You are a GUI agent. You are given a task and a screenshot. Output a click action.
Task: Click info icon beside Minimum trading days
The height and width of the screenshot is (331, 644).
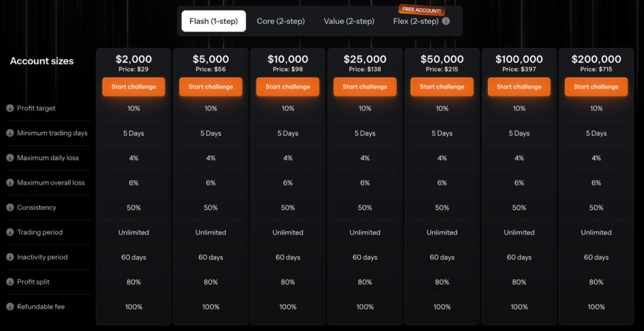10,133
